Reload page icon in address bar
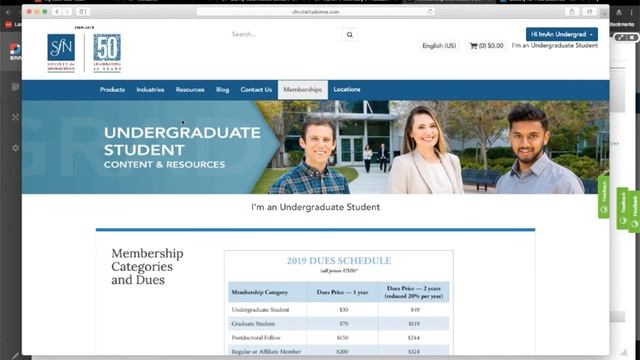The image size is (640, 360). (430, 12)
